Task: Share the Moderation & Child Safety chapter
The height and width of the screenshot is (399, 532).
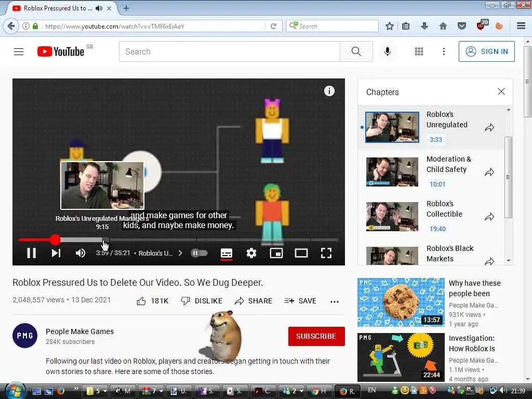Action: tap(489, 172)
